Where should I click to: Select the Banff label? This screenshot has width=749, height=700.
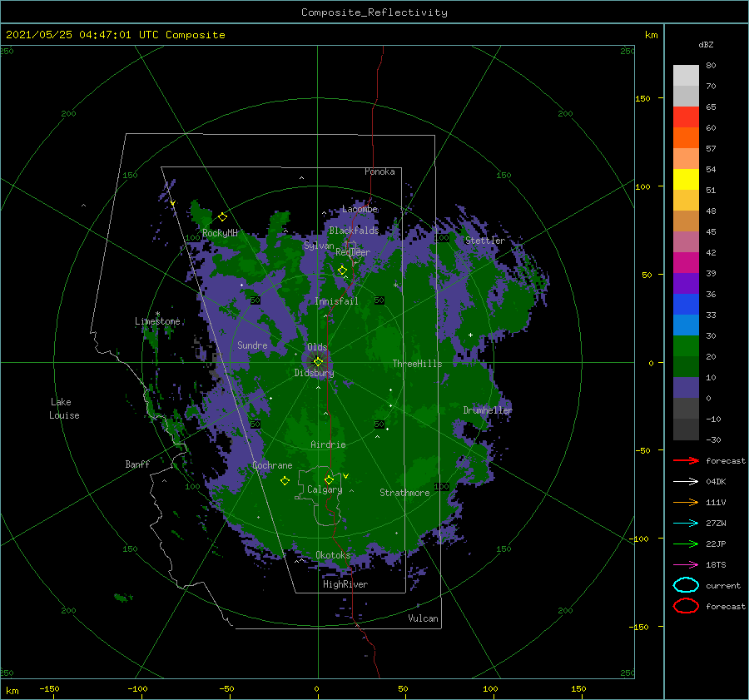coord(137,464)
